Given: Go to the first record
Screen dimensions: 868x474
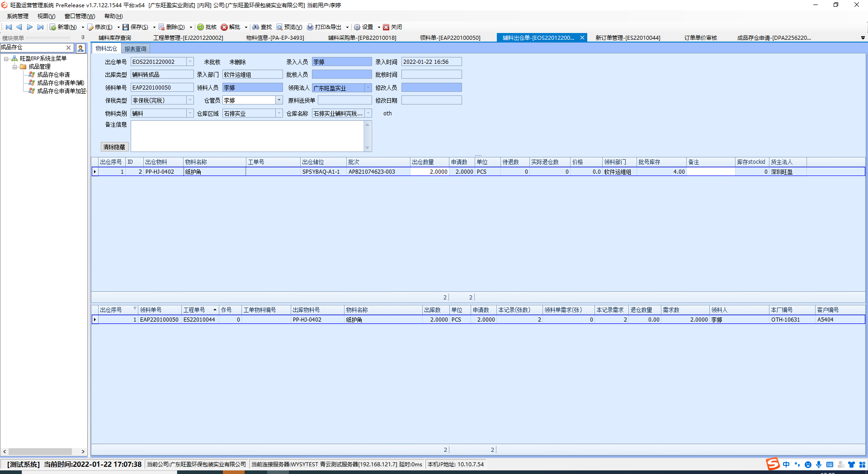Looking at the screenshot, I should pos(9,27).
